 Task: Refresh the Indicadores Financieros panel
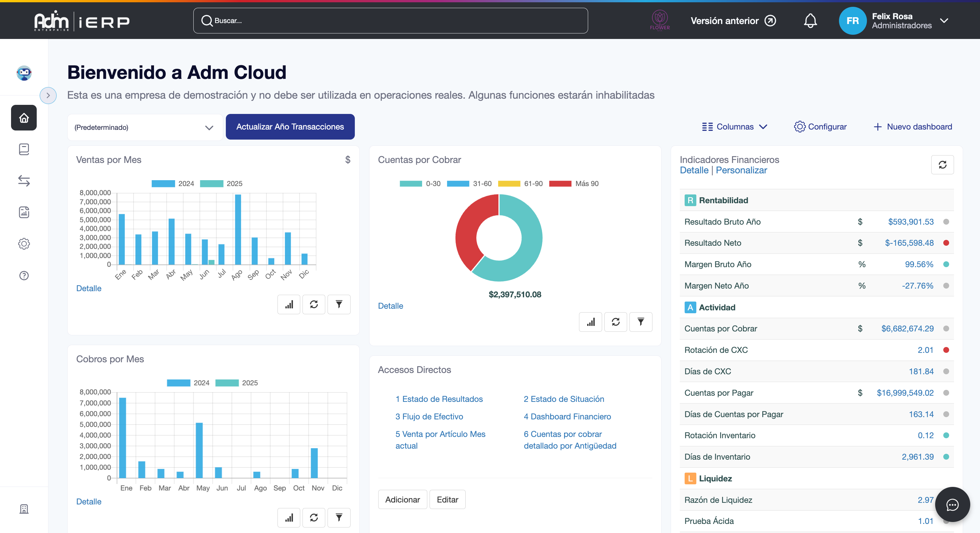pyautogui.click(x=942, y=165)
